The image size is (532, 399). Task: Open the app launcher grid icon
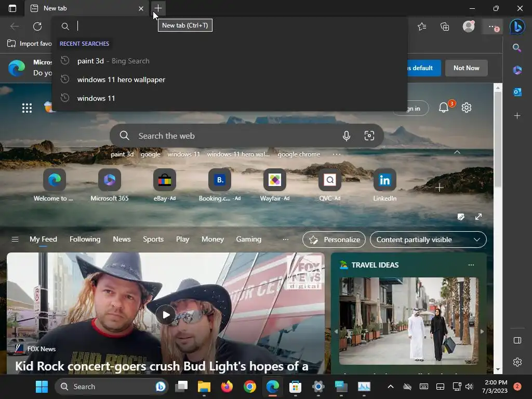click(x=27, y=108)
